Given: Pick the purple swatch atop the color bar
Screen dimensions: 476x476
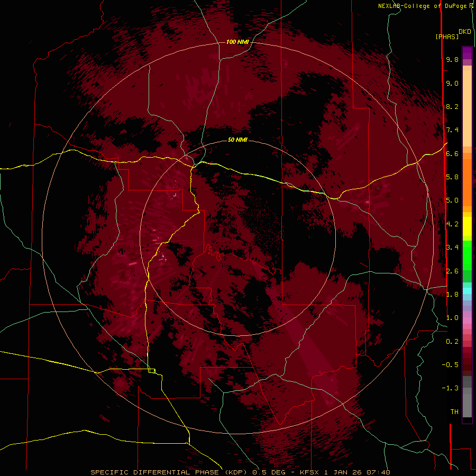Looking at the screenshot, I should pos(467,53).
